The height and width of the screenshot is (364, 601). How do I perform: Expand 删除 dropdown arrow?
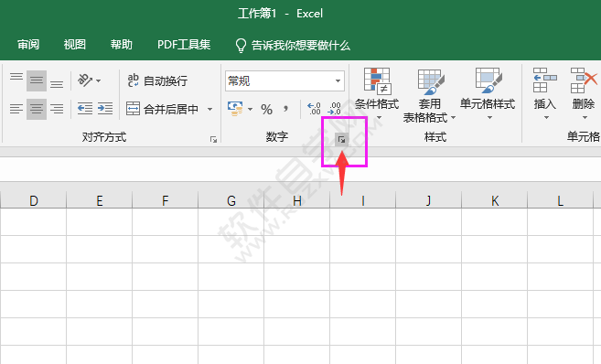(x=585, y=117)
